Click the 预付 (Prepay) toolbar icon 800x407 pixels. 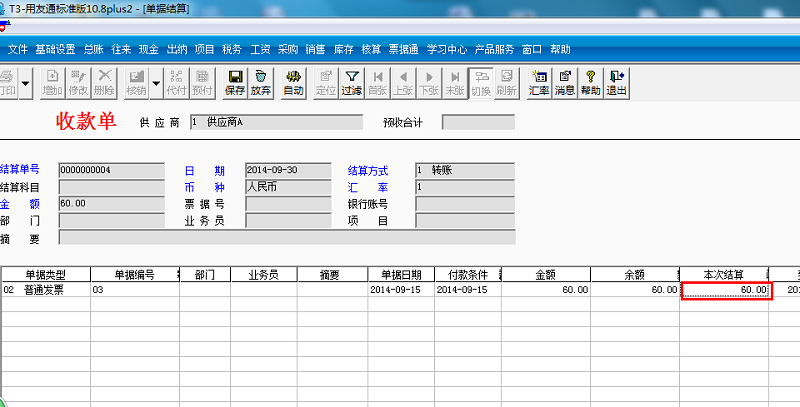click(x=203, y=83)
